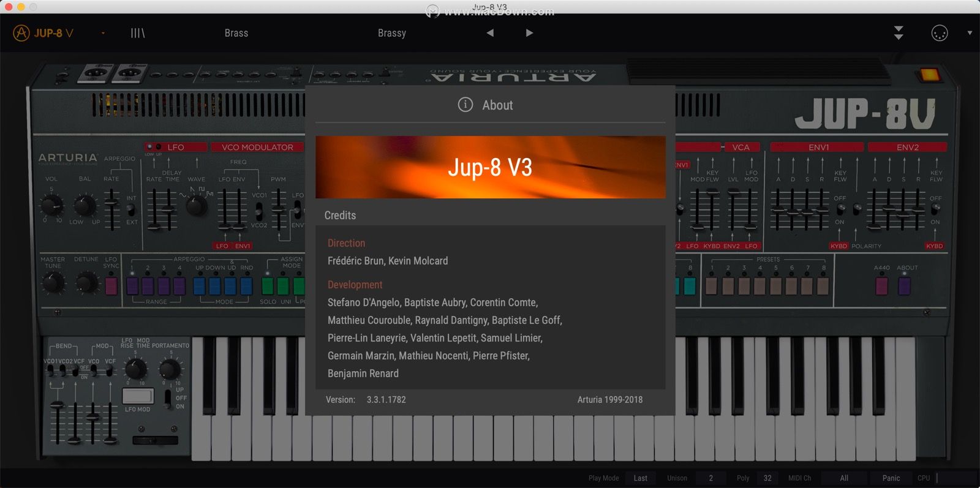Click the VCO MODULATOR section header
Image resolution: width=980 pixels, height=488 pixels.
[257, 147]
